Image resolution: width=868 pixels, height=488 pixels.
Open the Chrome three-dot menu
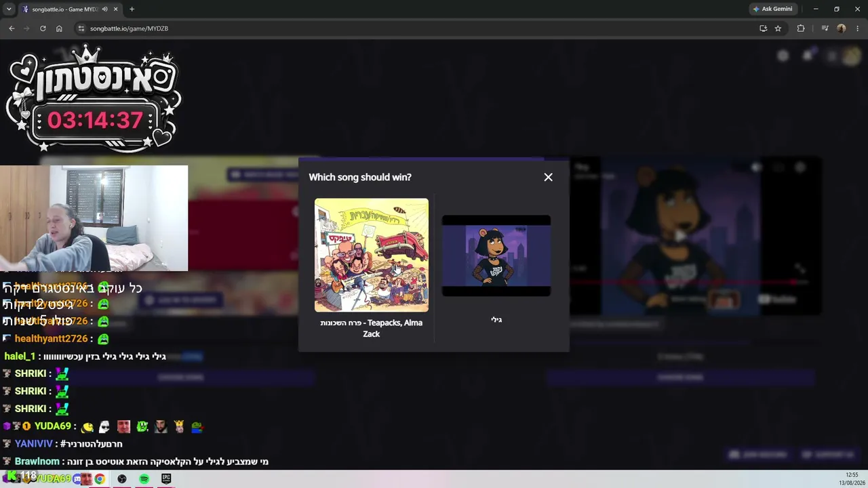(x=858, y=28)
